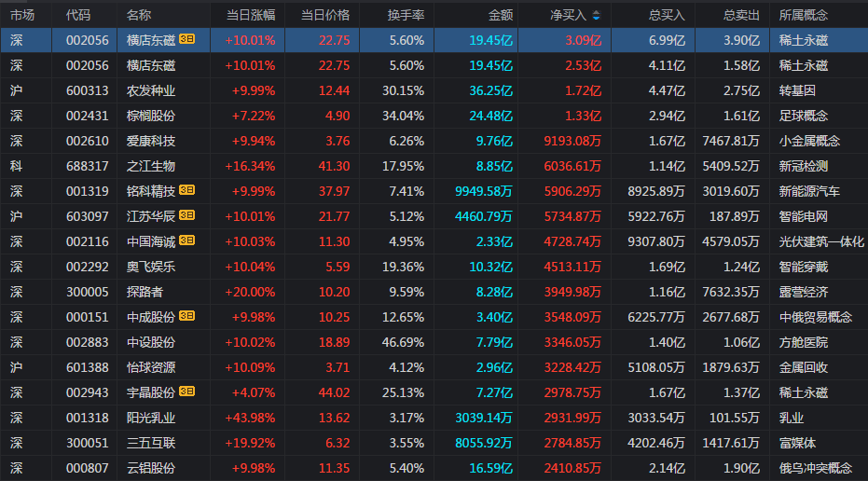Select the 横店东磁 row with 2.53亿 net buy
Screen dimensions: 868x481
434,65
